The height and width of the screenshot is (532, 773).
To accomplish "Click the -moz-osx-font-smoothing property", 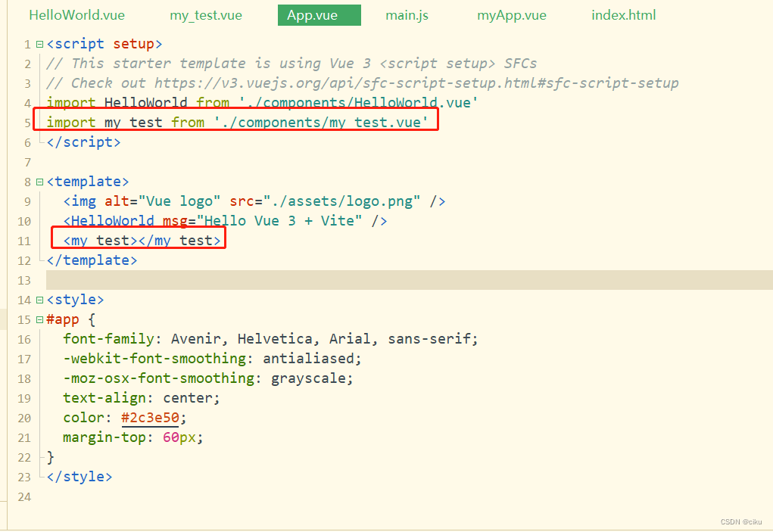I will point(159,378).
